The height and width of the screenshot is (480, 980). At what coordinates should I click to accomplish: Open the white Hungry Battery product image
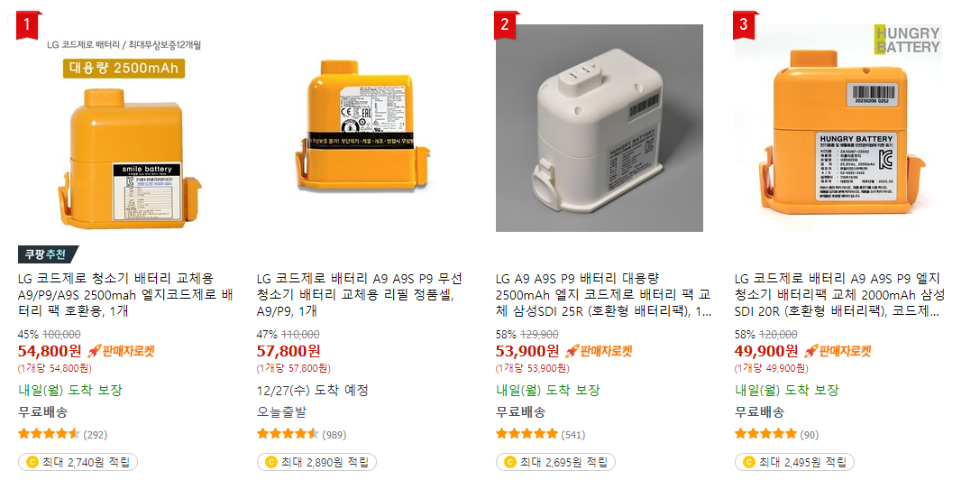click(600, 127)
